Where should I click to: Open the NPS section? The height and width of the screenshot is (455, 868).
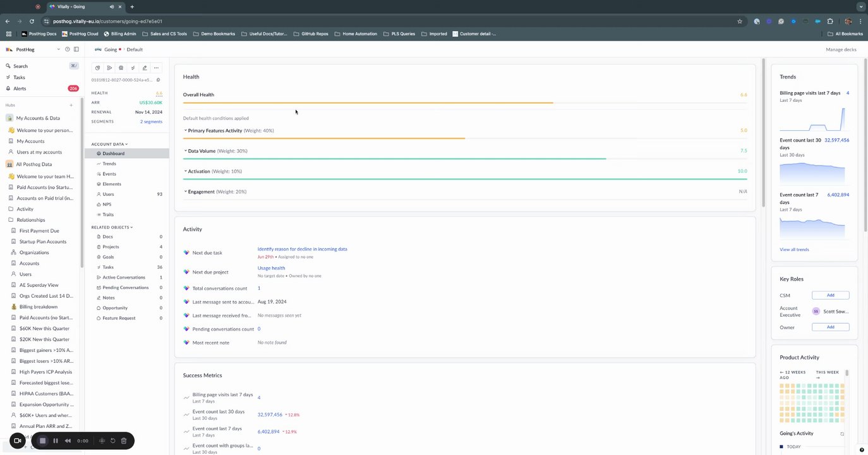coord(107,204)
